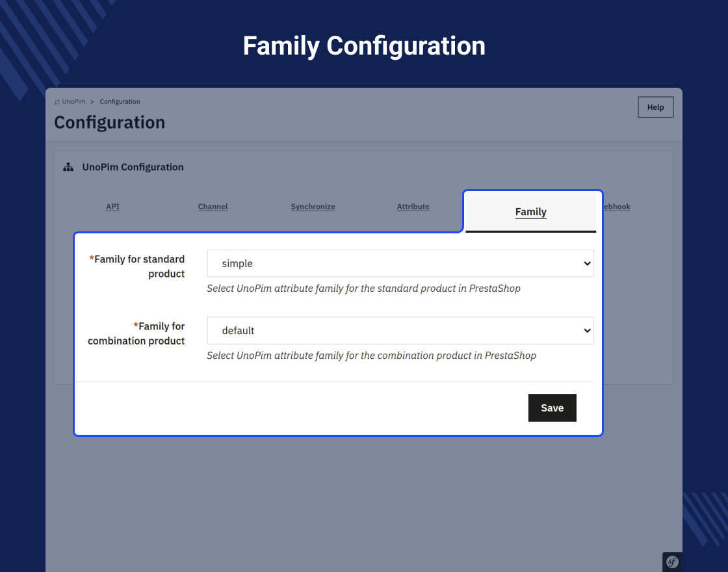Switch to the API tab
728x572 pixels.
pyautogui.click(x=113, y=207)
